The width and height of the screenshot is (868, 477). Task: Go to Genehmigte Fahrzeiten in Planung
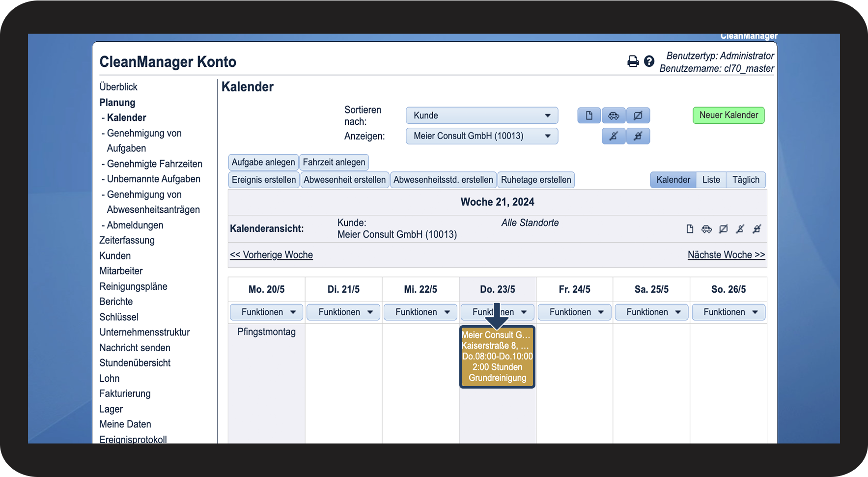154,164
